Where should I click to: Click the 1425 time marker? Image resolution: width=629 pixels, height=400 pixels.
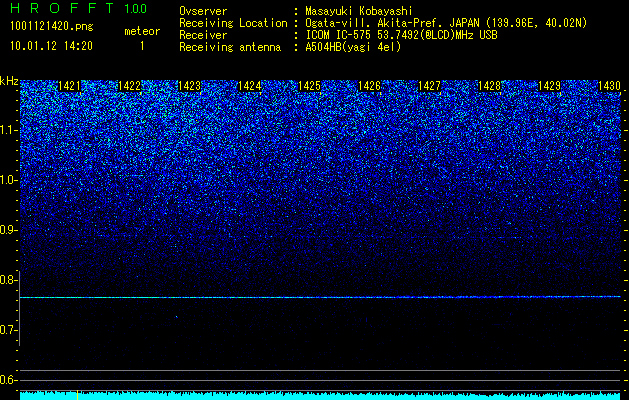(x=309, y=86)
